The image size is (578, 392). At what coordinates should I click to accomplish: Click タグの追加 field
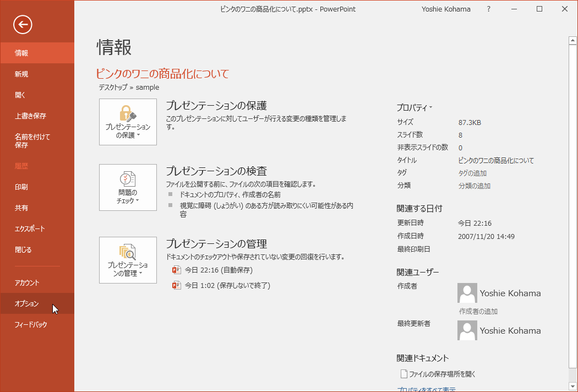tap(472, 173)
